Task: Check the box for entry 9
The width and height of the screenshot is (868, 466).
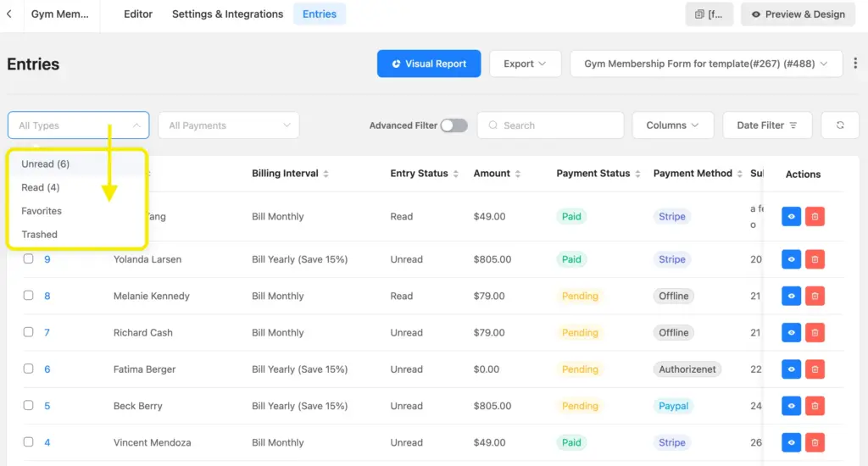Action: (28, 259)
